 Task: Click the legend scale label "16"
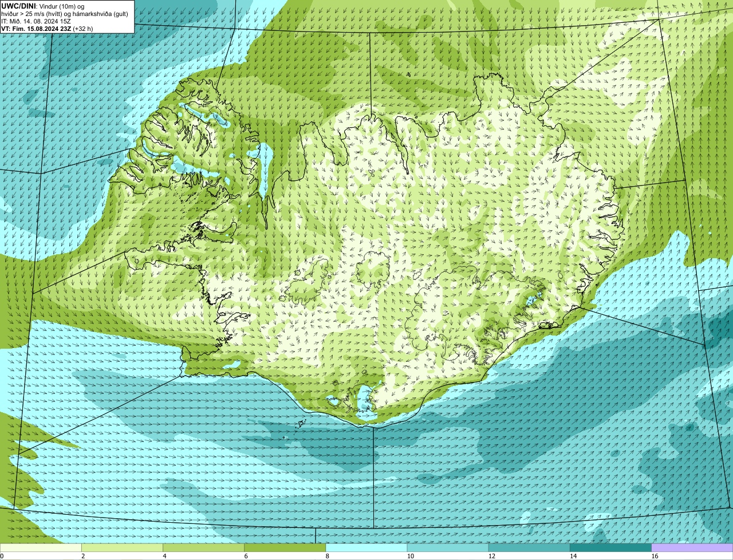pyautogui.click(x=654, y=556)
